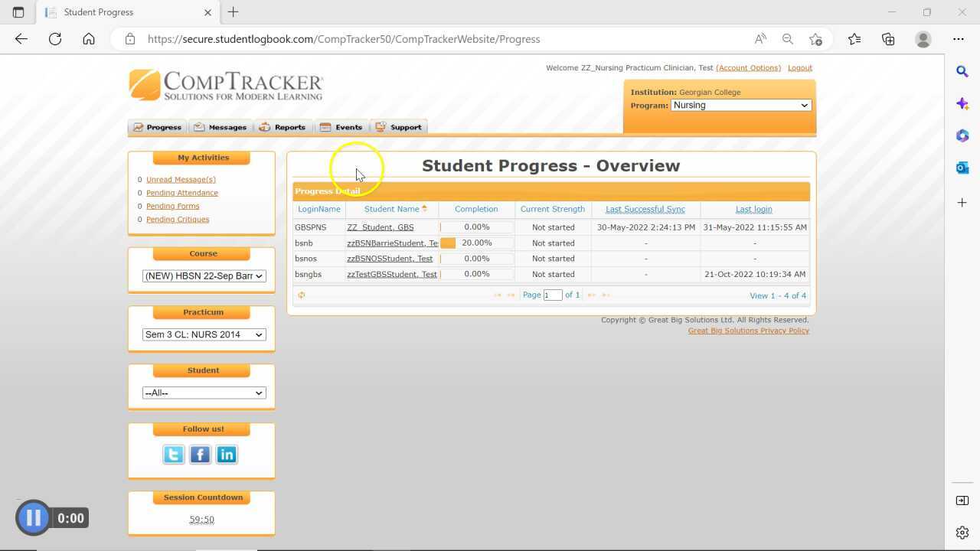Open browser Collections icon
The image size is (980, 551).
[888, 39]
